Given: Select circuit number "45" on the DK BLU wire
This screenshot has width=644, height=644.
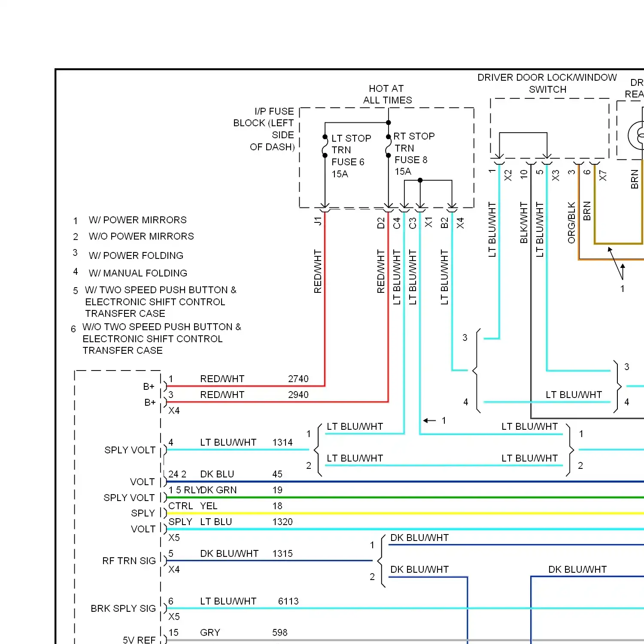Looking at the screenshot, I should pyautogui.click(x=277, y=474).
